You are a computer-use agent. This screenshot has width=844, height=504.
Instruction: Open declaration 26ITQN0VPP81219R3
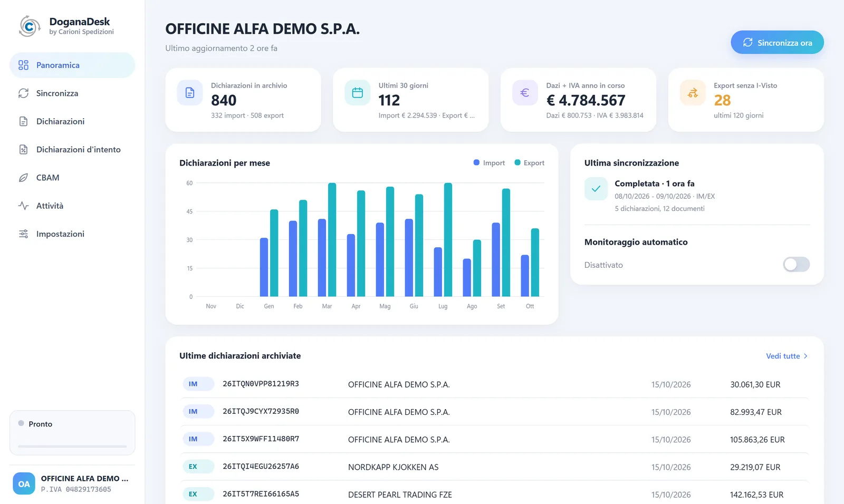click(x=494, y=384)
